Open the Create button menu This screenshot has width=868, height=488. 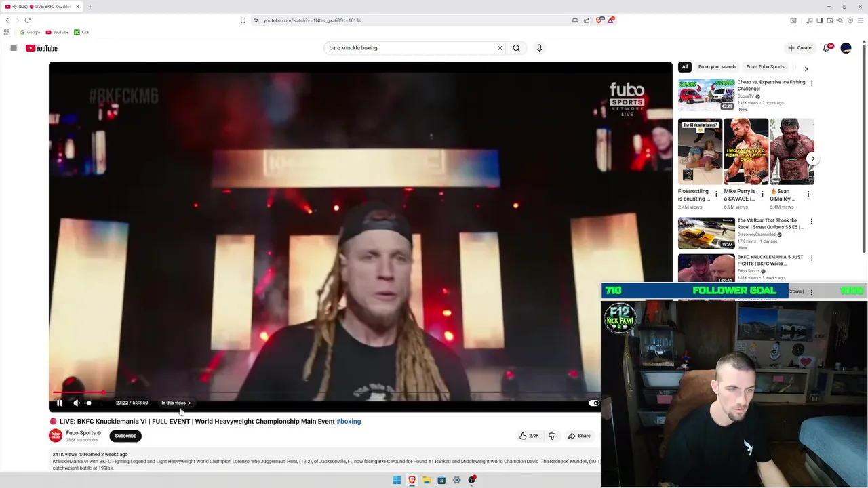pyautogui.click(x=800, y=48)
